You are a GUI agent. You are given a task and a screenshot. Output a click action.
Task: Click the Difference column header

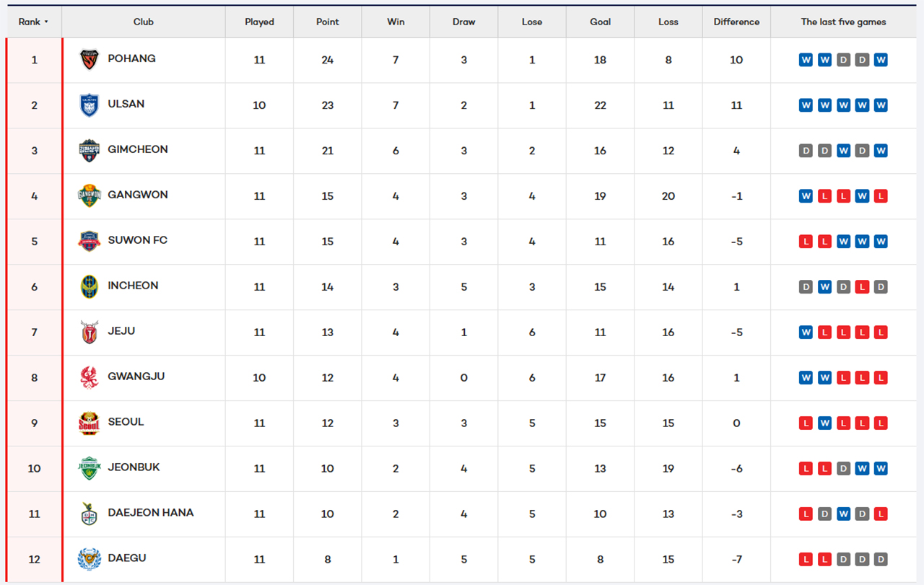pyautogui.click(x=736, y=22)
